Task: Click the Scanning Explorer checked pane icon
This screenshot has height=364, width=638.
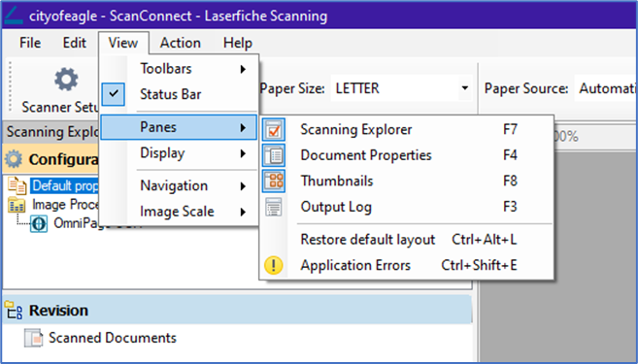Action: 274,130
